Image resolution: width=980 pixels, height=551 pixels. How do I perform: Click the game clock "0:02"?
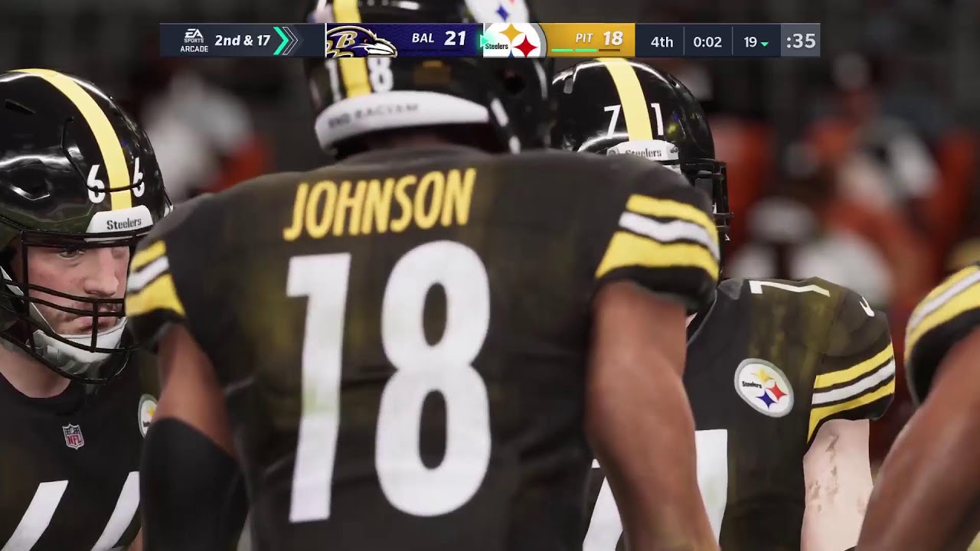tap(707, 42)
